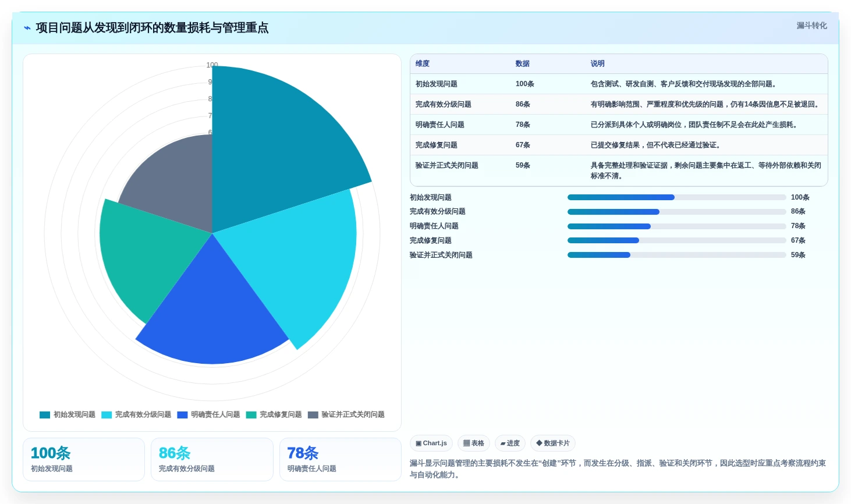Select the Chart.js tag chip
The height and width of the screenshot is (504, 851).
tap(431, 443)
